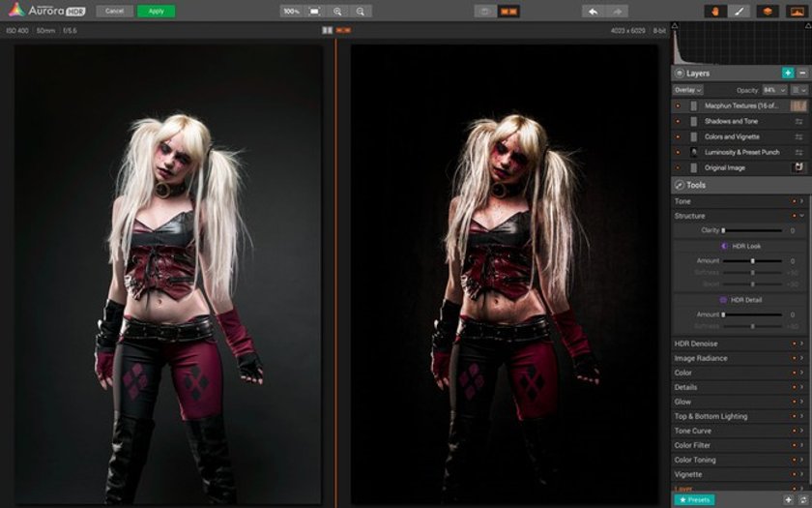Hide the Original Image layer
The image size is (812, 508).
click(x=678, y=168)
